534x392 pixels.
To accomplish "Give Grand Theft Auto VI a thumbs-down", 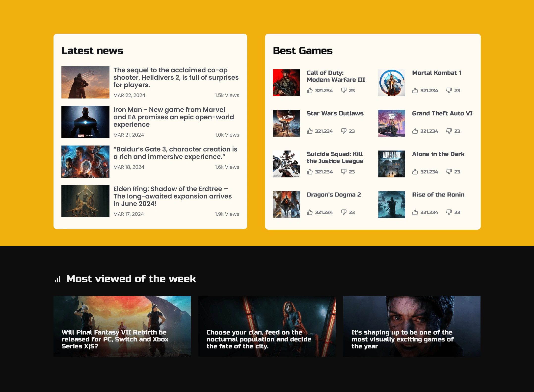I will tap(449, 131).
